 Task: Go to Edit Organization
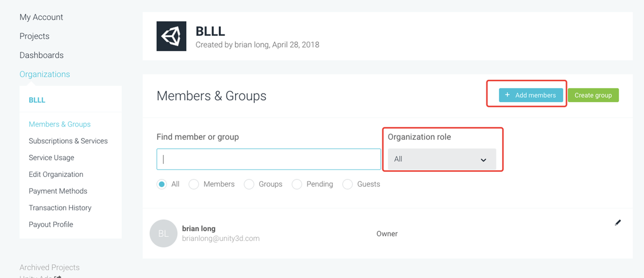tap(56, 174)
